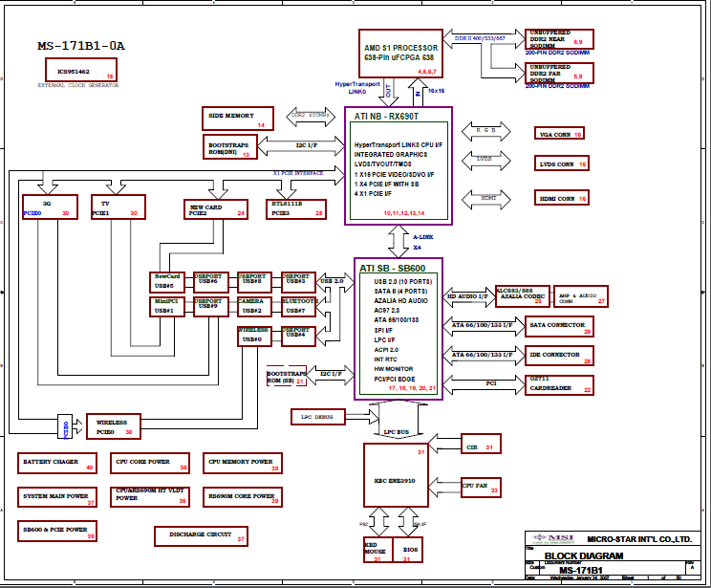Select the OZ711 CARDREADER block
This screenshot has width=711, height=588.
point(559,385)
